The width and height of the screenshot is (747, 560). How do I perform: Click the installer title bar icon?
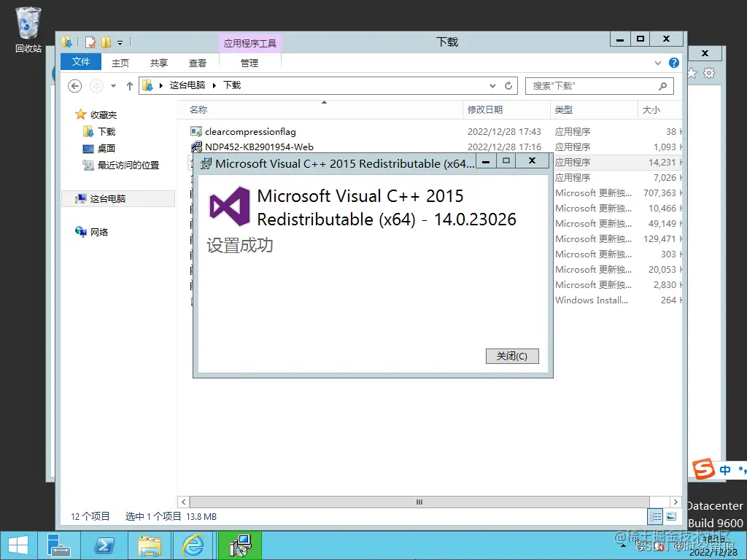(206, 163)
